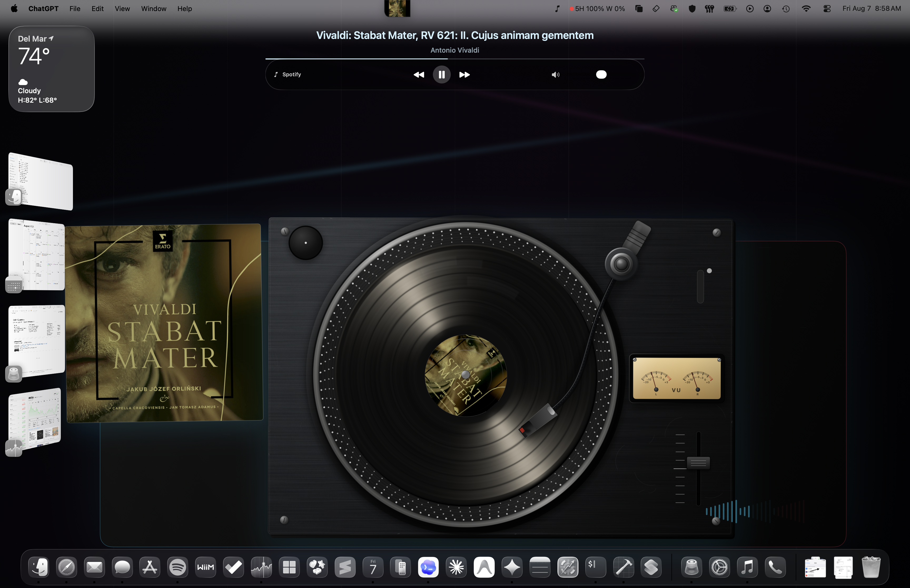
Task: Open the Apple menu
Action: coord(14,8)
